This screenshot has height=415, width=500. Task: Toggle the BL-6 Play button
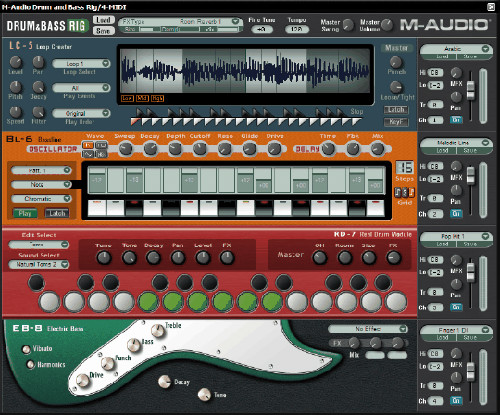pos(25,213)
